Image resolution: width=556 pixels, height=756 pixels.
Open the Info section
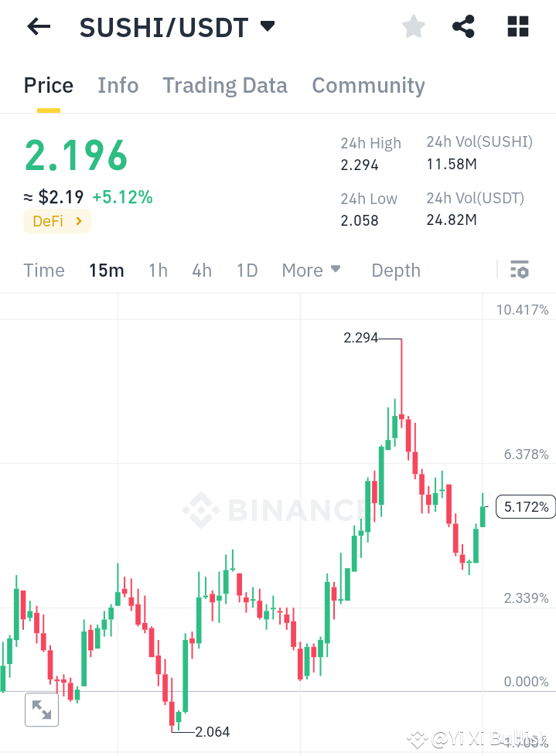[x=118, y=86]
